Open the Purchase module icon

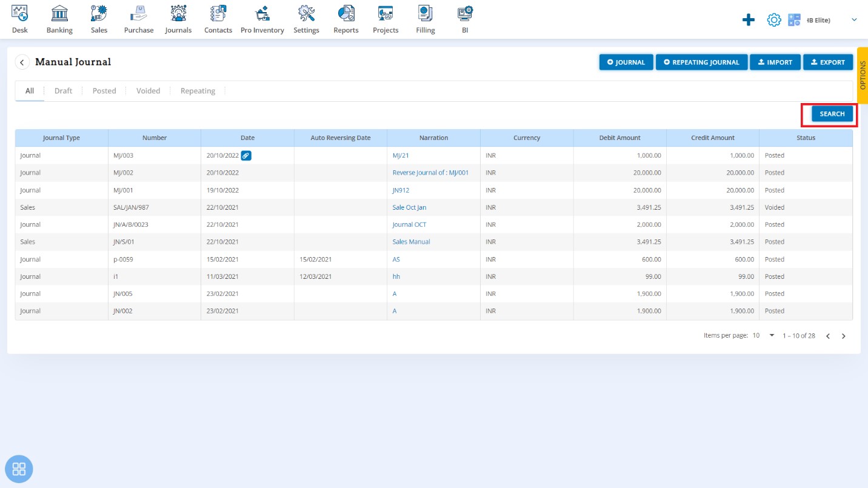pyautogui.click(x=139, y=13)
